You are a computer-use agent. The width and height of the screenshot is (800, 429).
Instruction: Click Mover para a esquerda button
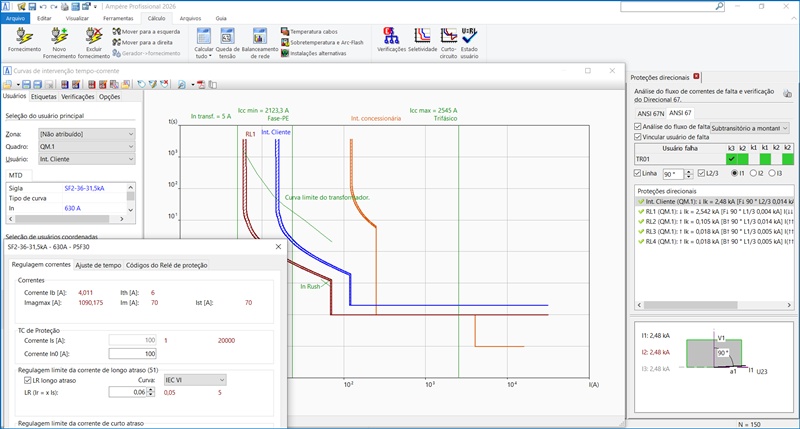(146, 32)
